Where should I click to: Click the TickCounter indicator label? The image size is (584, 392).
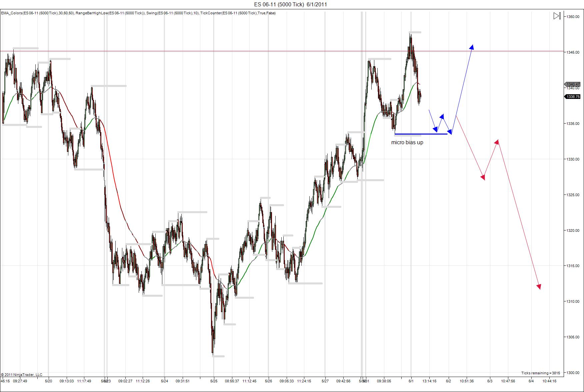(x=238, y=13)
